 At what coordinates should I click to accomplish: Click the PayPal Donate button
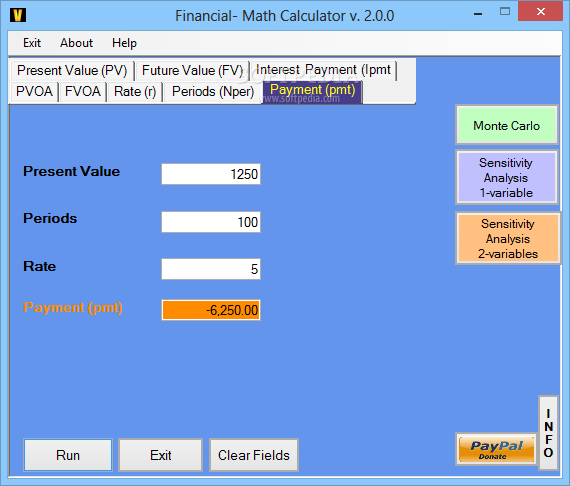[x=496, y=449]
